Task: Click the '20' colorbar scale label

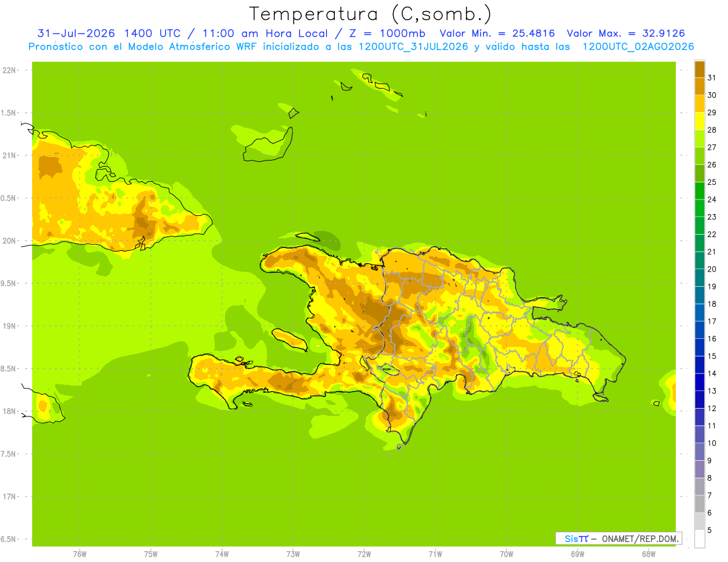Action: pyautogui.click(x=712, y=269)
